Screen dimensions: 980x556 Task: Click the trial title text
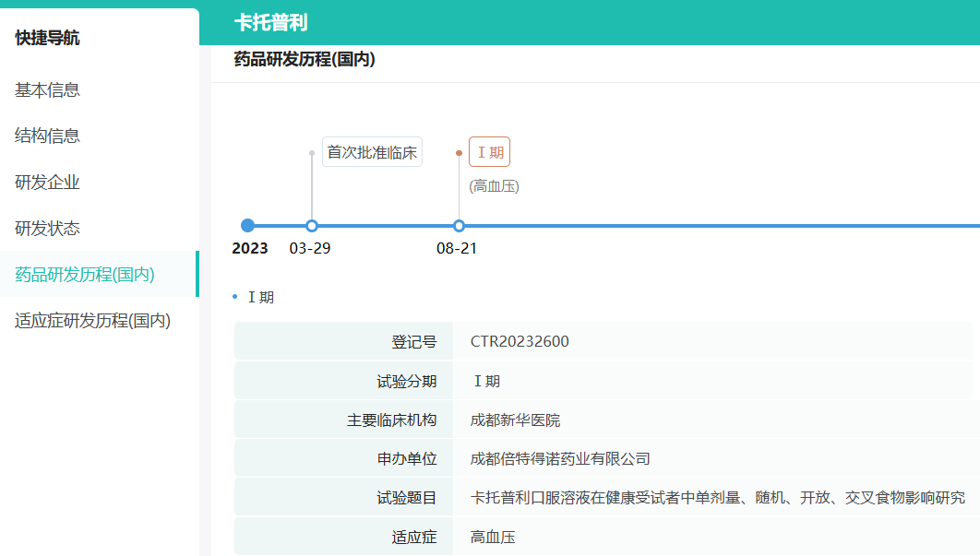pyautogui.click(x=717, y=498)
